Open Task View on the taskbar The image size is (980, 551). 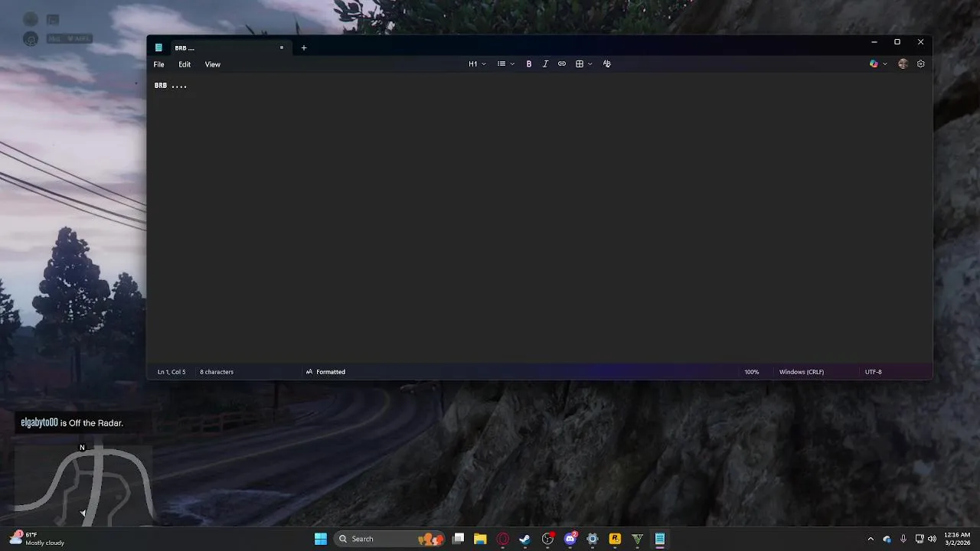[x=458, y=539]
